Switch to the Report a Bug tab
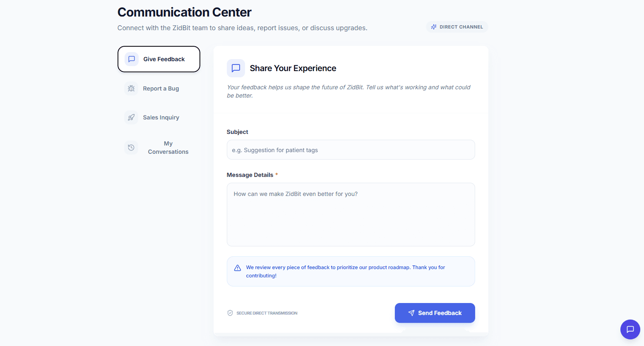644x346 pixels. [x=159, y=88]
